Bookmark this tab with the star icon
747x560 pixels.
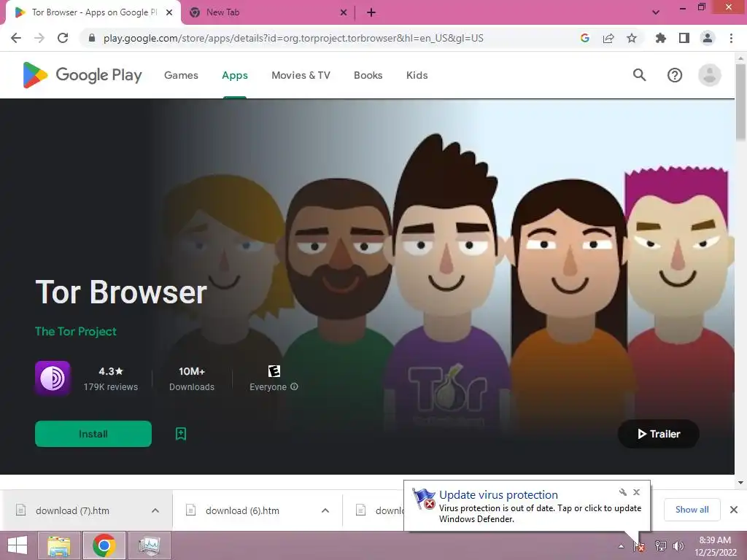tap(632, 38)
